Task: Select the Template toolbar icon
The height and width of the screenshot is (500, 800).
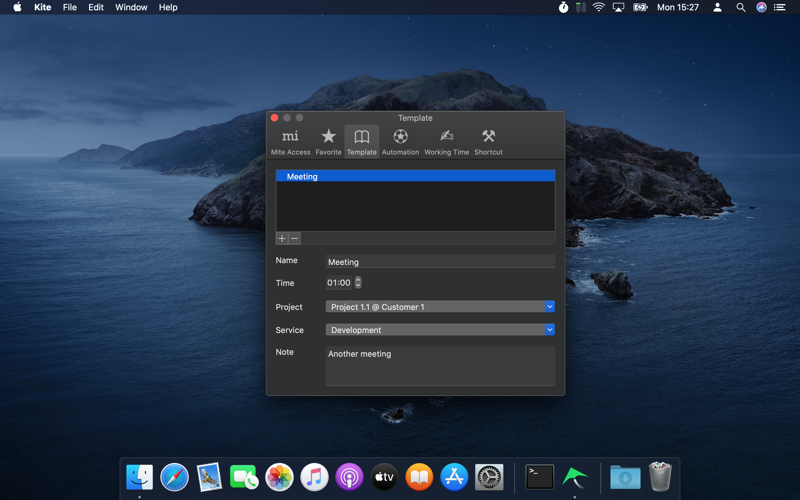Action: click(x=361, y=141)
